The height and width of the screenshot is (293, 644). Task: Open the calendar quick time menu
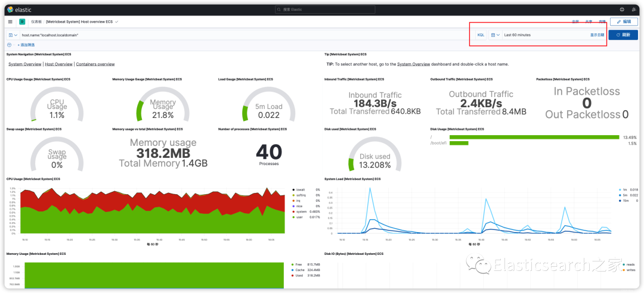[496, 35]
